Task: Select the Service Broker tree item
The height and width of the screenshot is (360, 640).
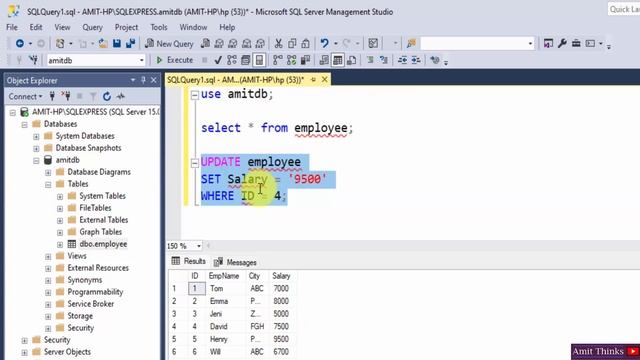Action: pos(91,304)
